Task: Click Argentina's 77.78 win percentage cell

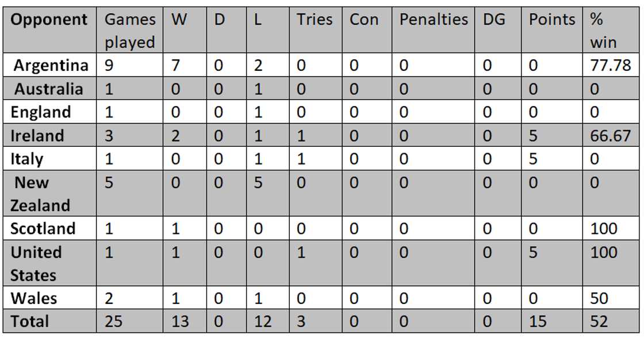Action: [x=611, y=66]
